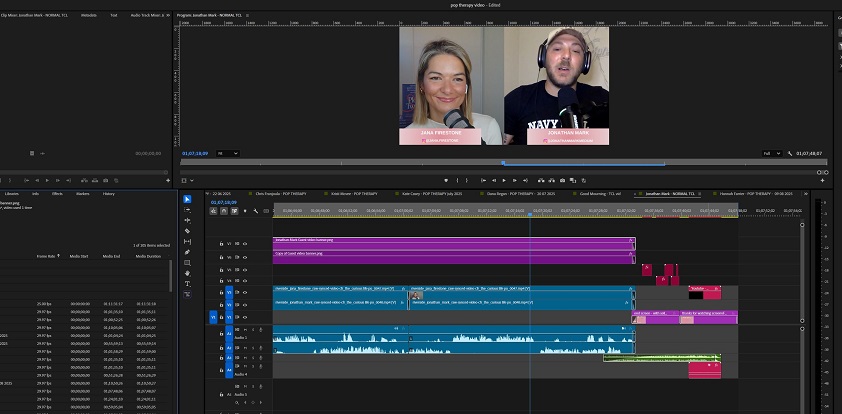Open the Libraries tab
842x414 pixels.
point(12,193)
